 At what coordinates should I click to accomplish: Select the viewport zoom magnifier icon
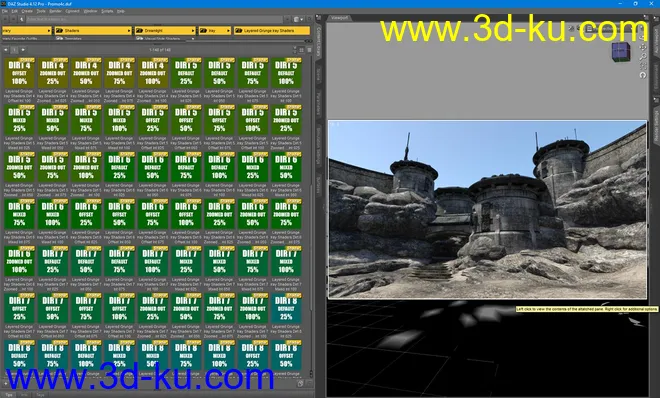click(643, 56)
